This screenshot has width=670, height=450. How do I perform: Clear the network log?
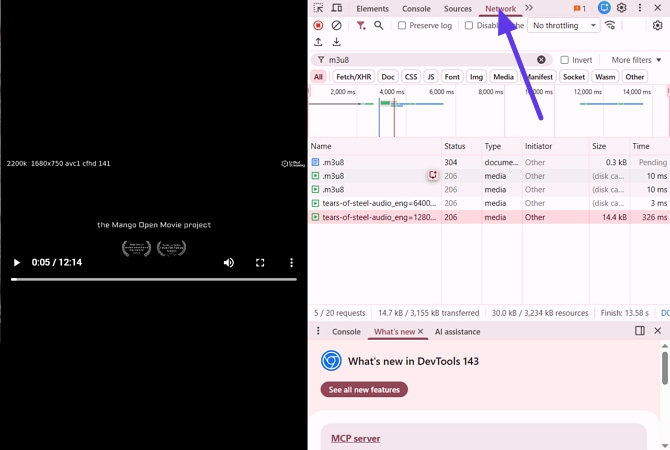tap(337, 26)
